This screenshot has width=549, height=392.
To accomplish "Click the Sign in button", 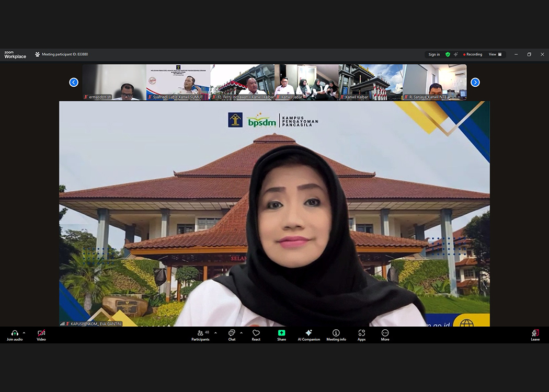I will click(434, 54).
